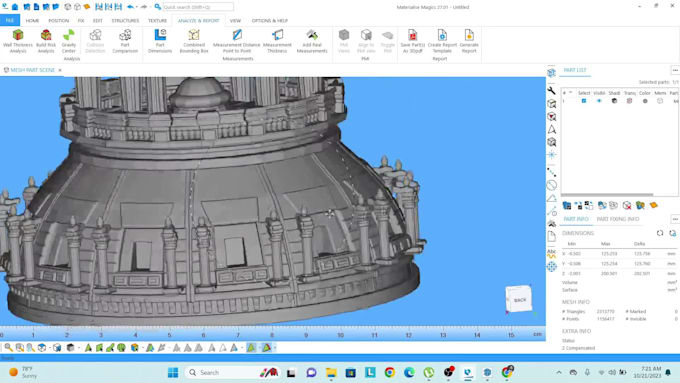The width and height of the screenshot is (680, 383).
Task: Select the PART LIST tab
Action: [x=575, y=70]
